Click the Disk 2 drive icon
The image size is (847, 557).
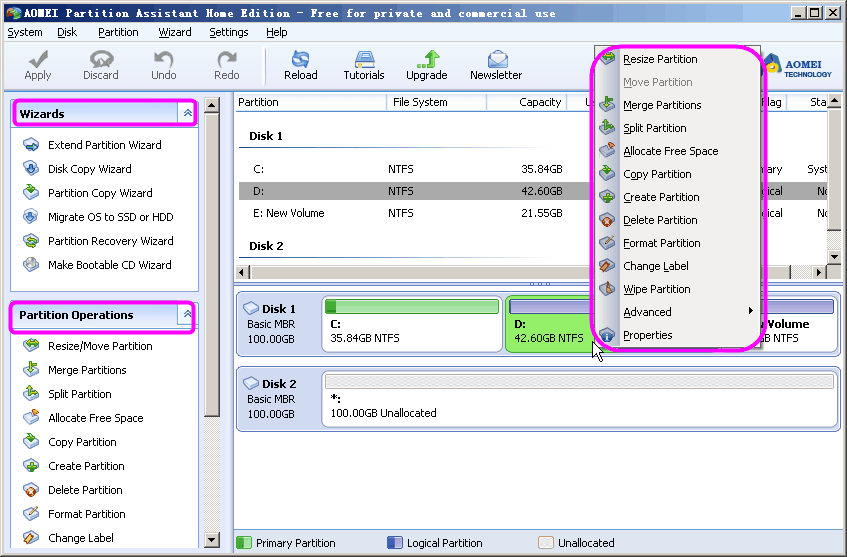(251, 383)
